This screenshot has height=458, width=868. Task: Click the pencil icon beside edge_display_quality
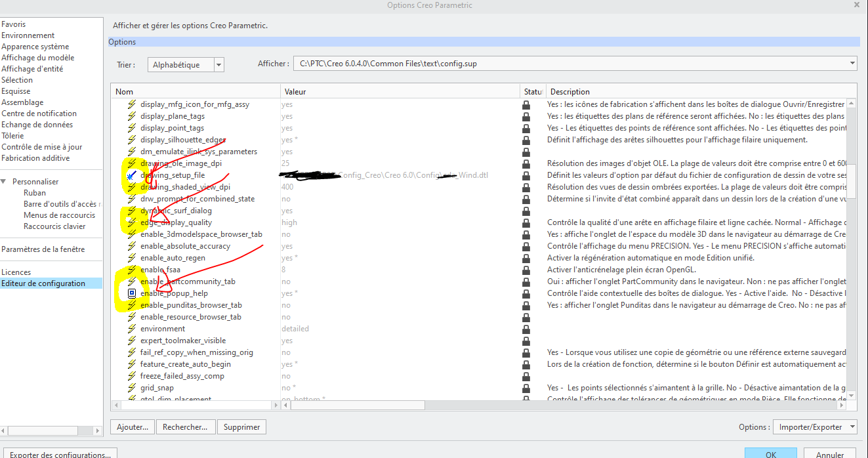[131, 222]
